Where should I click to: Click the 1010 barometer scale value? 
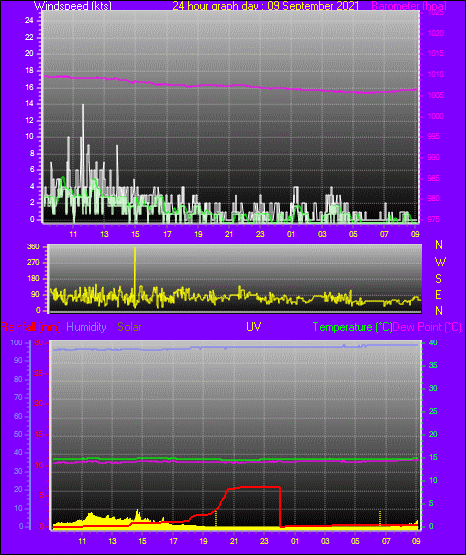pyautogui.click(x=436, y=75)
